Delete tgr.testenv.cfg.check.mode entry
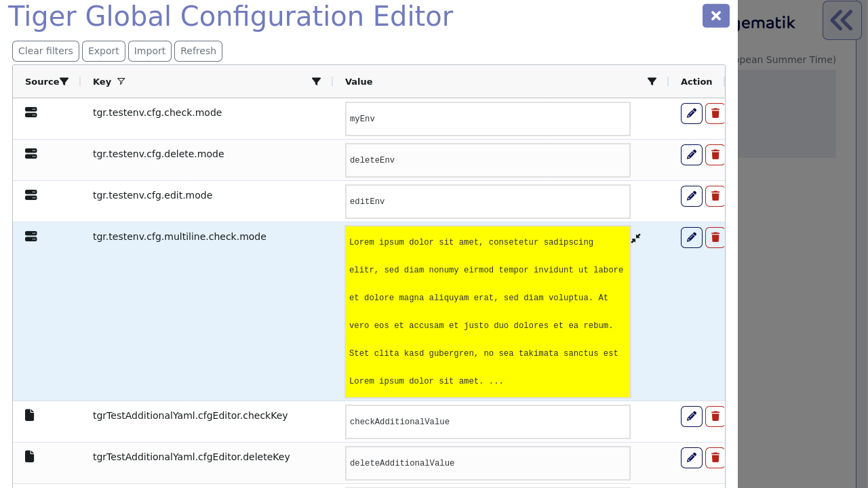868x488 pixels. [715, 113]
